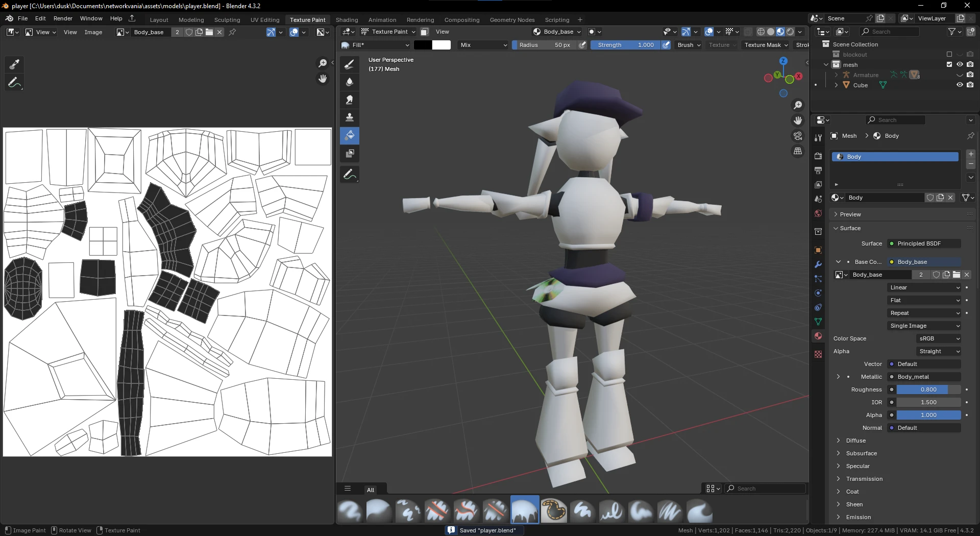This screenshot has height=536, width=980.
Task: Open the Modifiers properties tab (wrench)
Action: click(818, 264)
